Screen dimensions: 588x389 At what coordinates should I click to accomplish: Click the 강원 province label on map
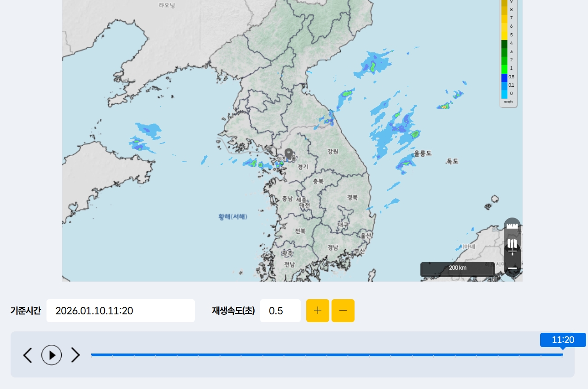coord(333,151)
